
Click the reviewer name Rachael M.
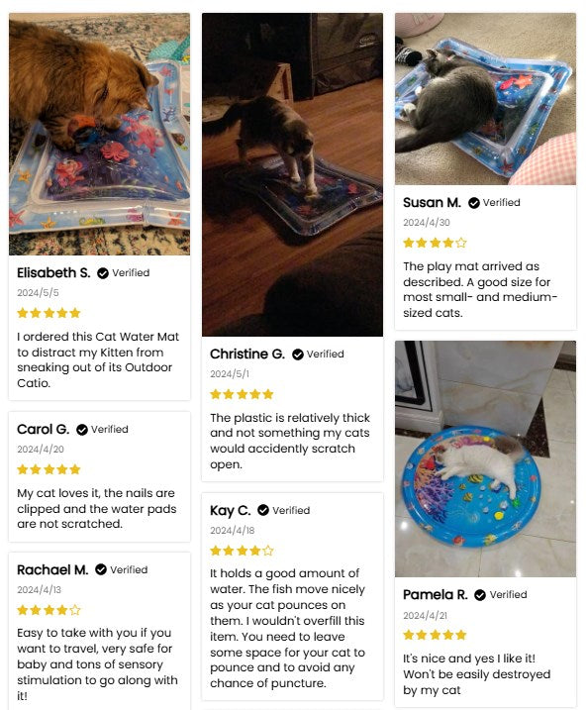[x=52, y=569]
